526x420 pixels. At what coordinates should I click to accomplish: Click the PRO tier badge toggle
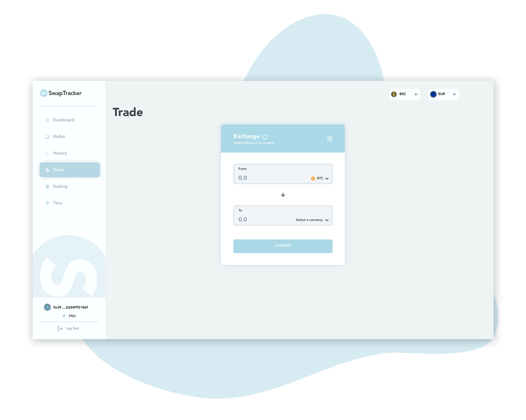point(70,316)
